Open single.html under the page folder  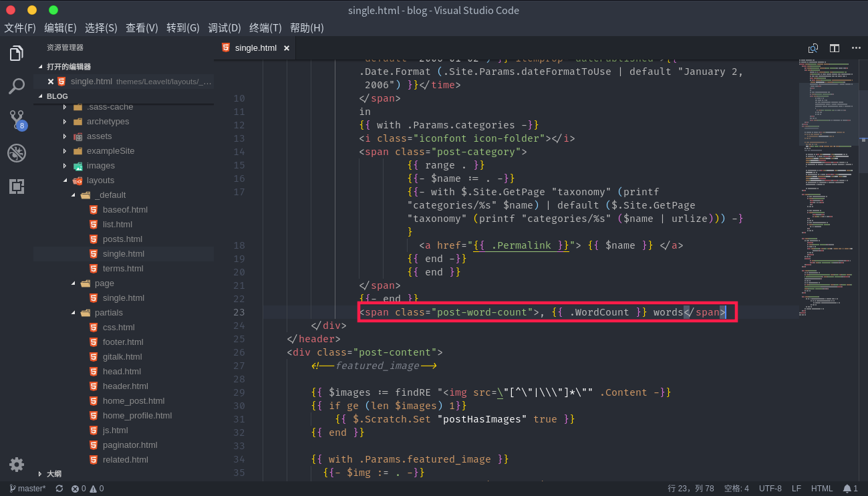(x=124, y=298)
